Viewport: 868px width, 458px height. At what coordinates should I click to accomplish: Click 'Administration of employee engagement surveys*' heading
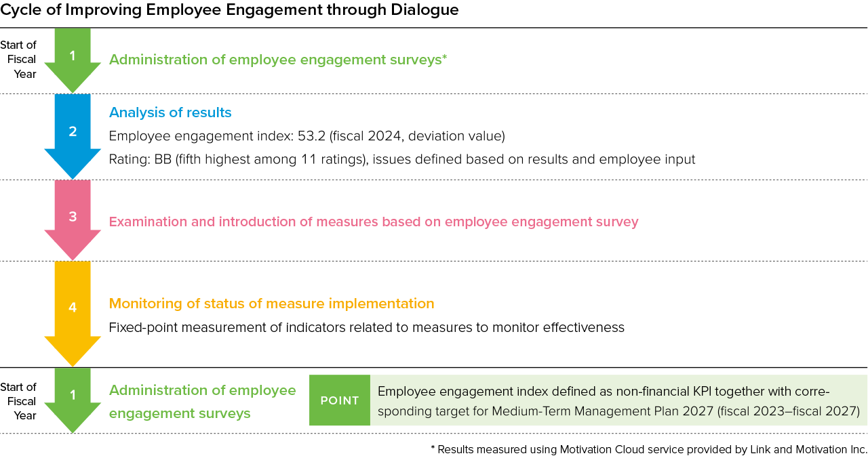click(x=278, y=60)
